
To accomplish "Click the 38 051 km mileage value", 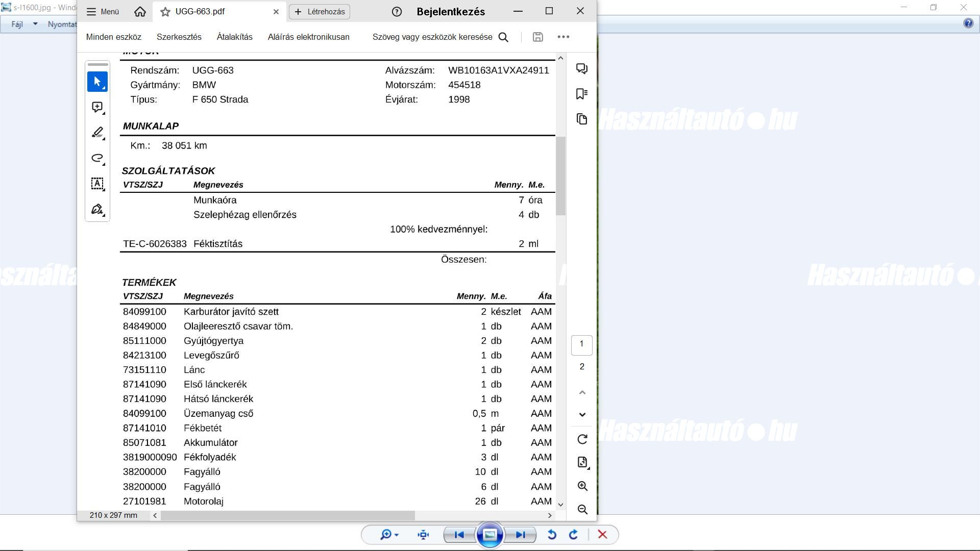I will tap(184, 146).
